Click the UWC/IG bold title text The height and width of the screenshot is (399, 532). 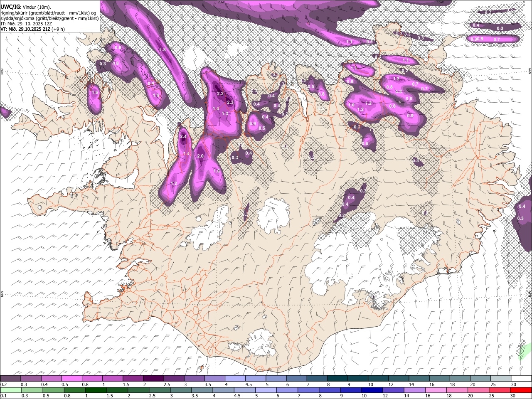point(10,7)
